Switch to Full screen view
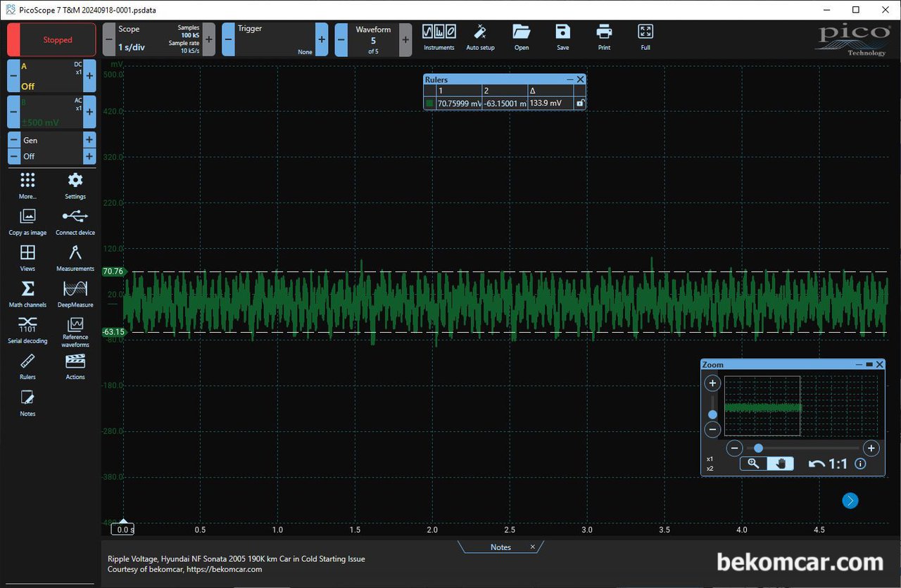This screenshot has height=588, width=901. 645,37
